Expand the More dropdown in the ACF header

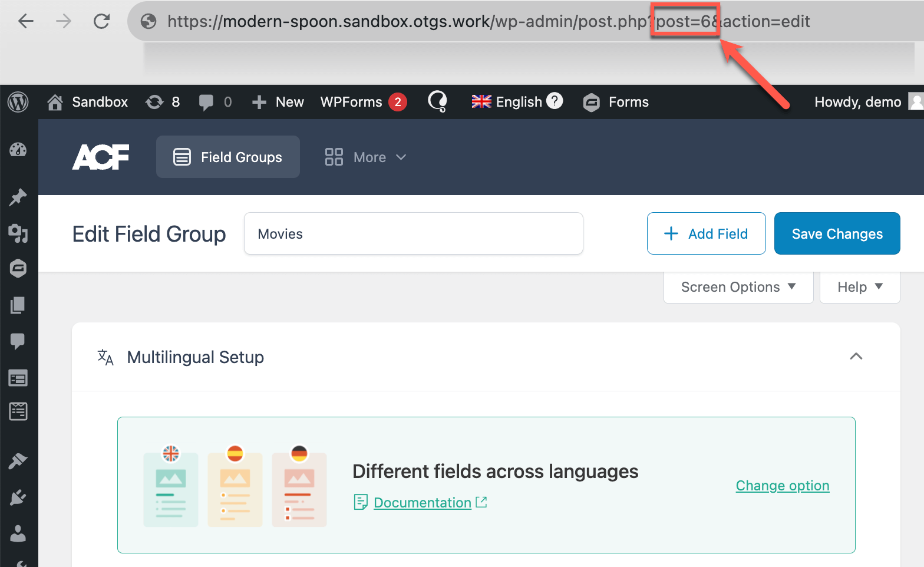coord(366,157)
